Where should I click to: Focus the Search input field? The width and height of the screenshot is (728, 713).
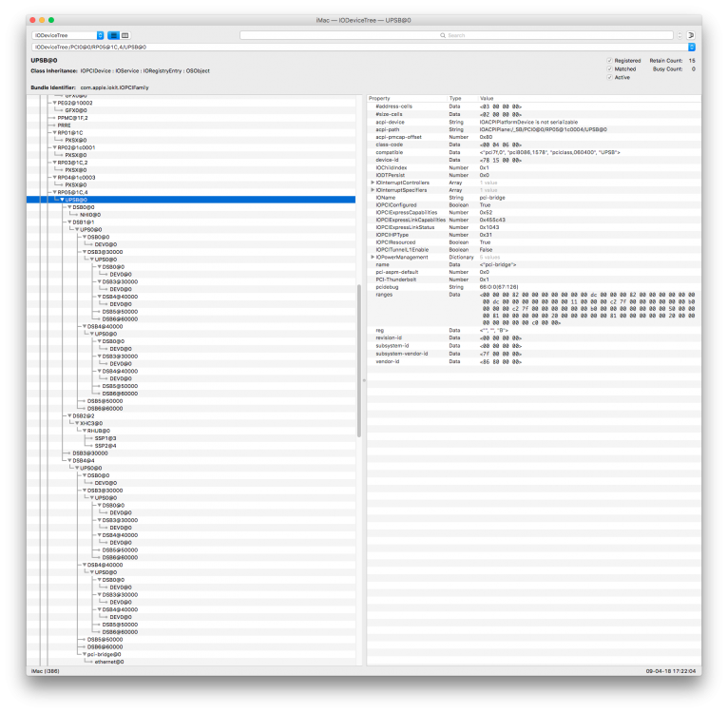[456, 35]
